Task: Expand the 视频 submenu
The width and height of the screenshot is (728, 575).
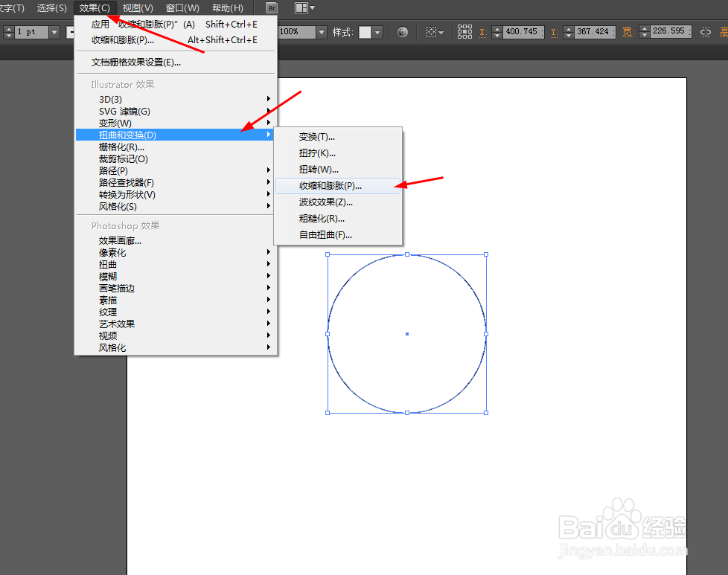Action: click(176, 335)
